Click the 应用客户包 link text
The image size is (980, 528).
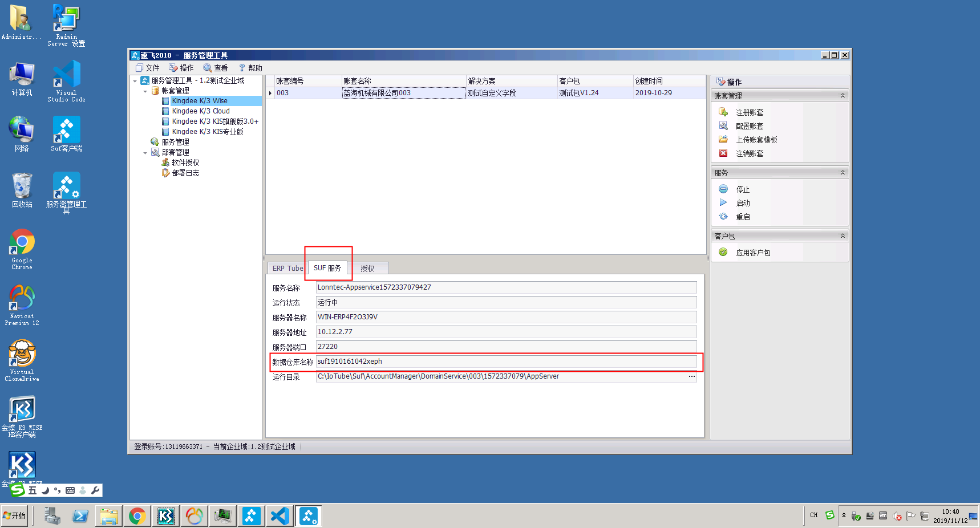click(x=753, y=253)
